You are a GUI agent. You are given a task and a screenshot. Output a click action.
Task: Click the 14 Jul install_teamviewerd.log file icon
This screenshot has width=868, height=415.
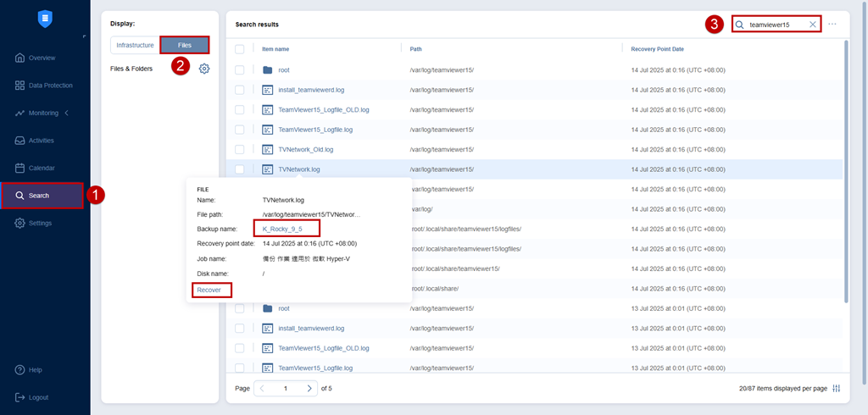click(x=268, y=90)
